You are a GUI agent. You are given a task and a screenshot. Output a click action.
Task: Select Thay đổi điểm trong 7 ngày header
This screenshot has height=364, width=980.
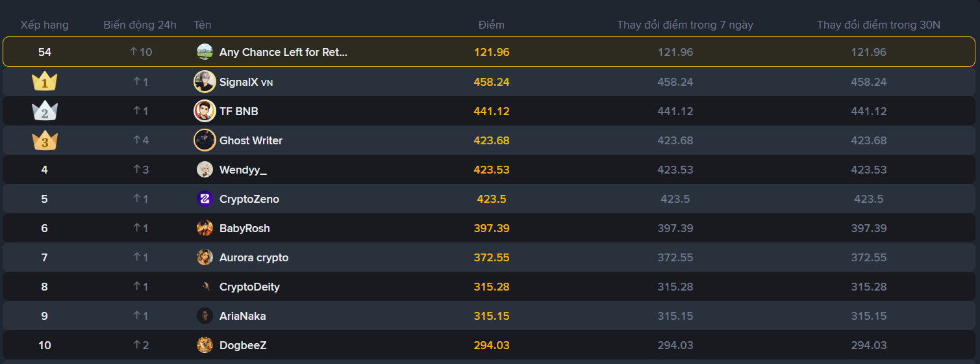point(685,25)
